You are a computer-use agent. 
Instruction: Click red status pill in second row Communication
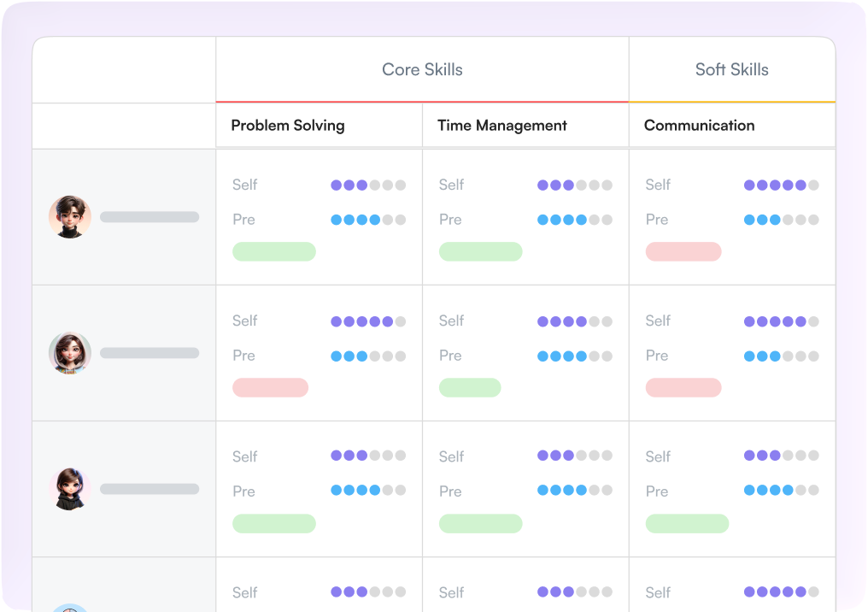tap(683, 388)
